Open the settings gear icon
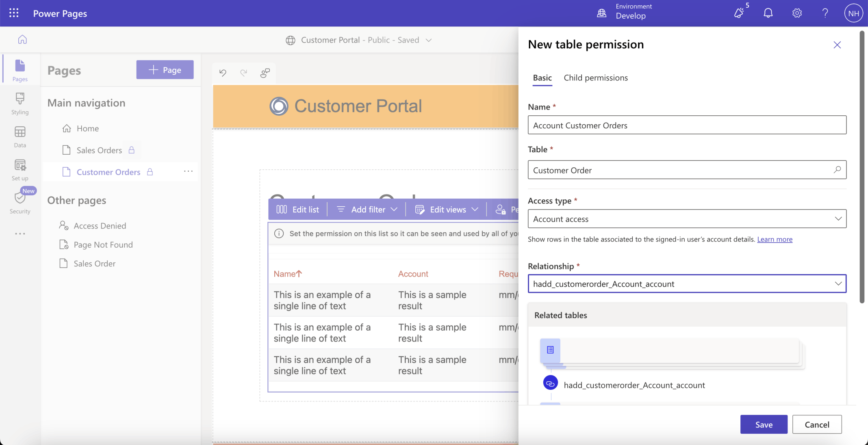 796,13
